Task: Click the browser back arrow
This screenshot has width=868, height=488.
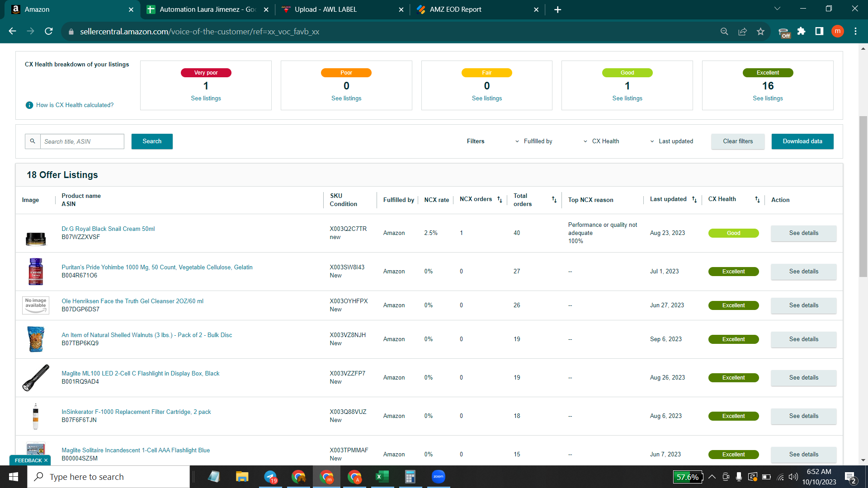Action: pyautogui.click(x=13, y=31)
